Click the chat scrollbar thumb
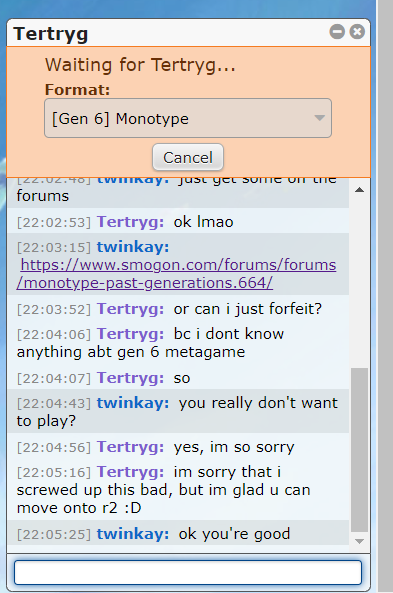 [x=359, y=450]
